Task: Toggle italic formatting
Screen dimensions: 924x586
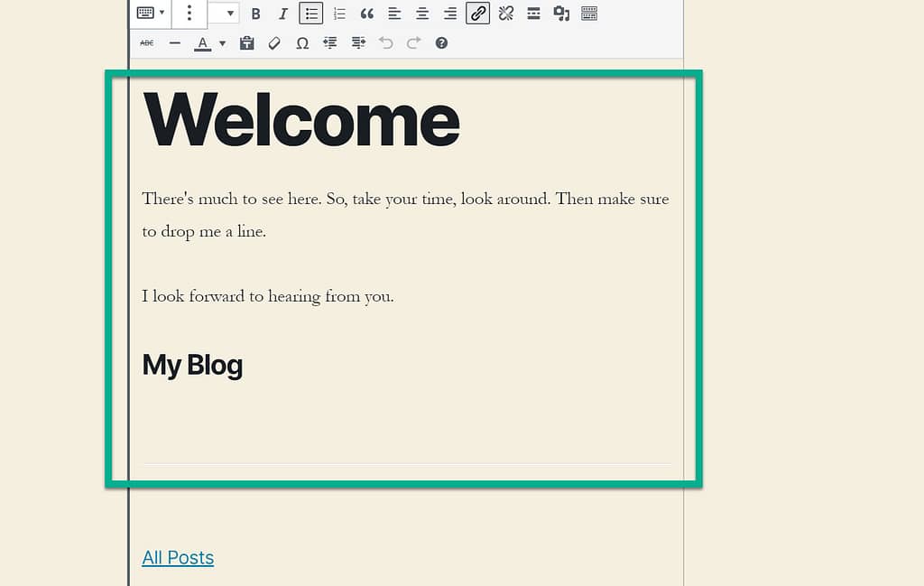Action: click(283, 14)
